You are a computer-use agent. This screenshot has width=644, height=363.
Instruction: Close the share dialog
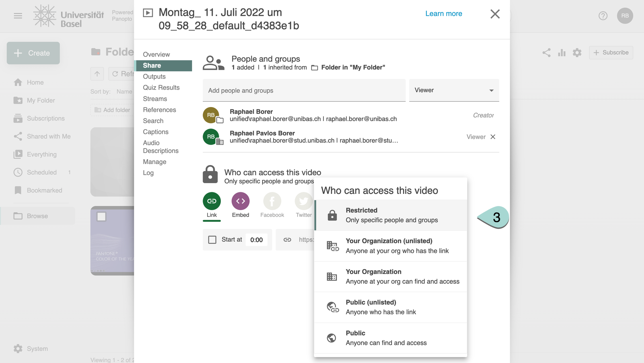click(495, 14)
